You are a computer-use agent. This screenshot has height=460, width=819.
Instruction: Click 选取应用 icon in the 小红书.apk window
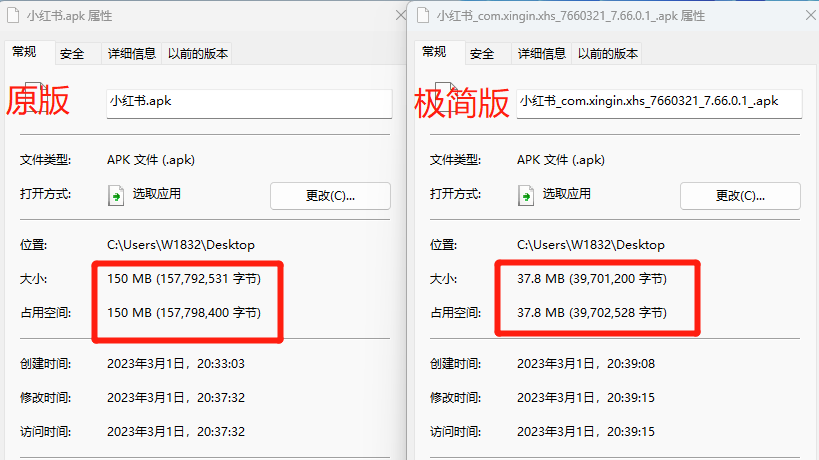pyautogui.click(x=116, y=196)
